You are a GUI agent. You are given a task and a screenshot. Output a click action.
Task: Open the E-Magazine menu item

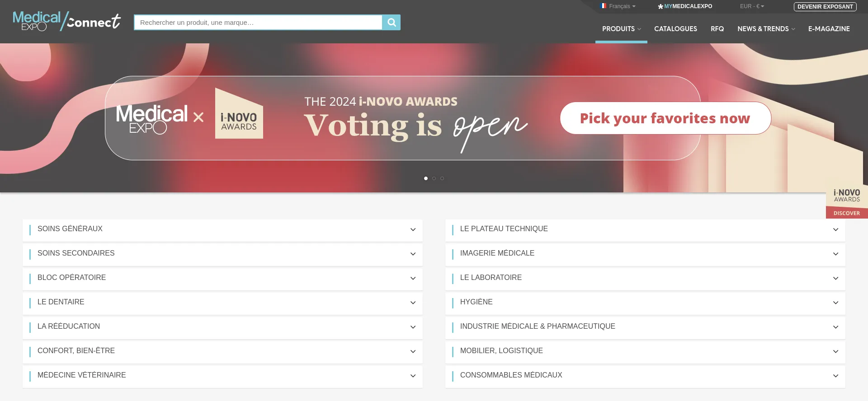pyautogui.click(x=829, y=29)
